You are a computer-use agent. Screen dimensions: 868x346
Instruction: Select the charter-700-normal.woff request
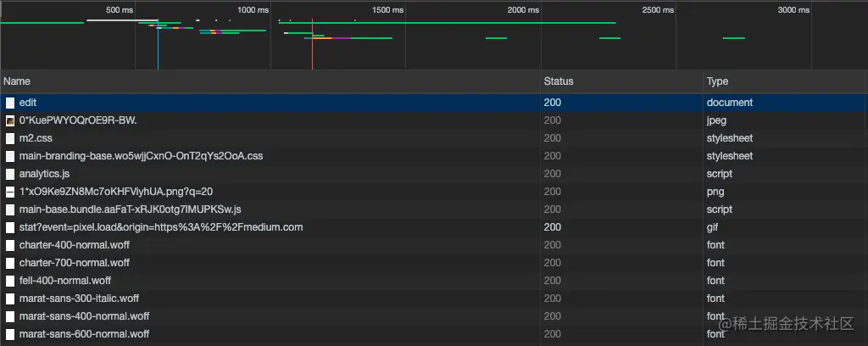click(434, 263)
